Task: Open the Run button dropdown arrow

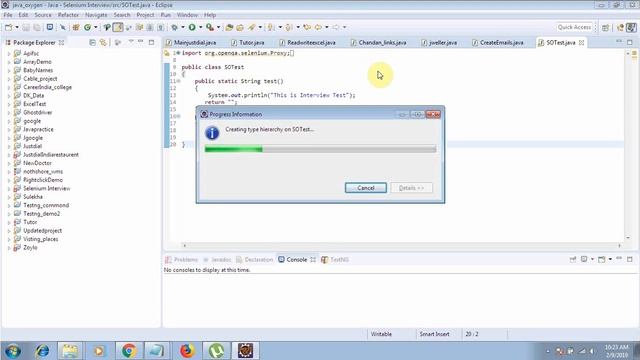Action: pos(200,27)
